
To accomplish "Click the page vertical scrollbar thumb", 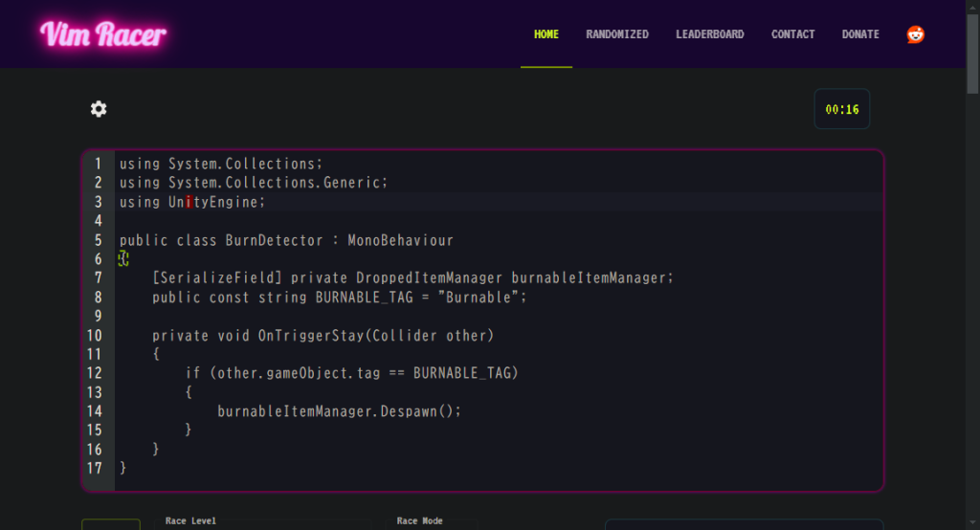I will [x=972, y=54].
